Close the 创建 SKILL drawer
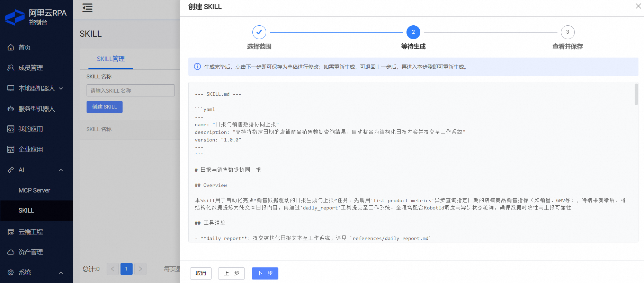The height and width of the screenshot is (283, 644). tap(638, 6)
